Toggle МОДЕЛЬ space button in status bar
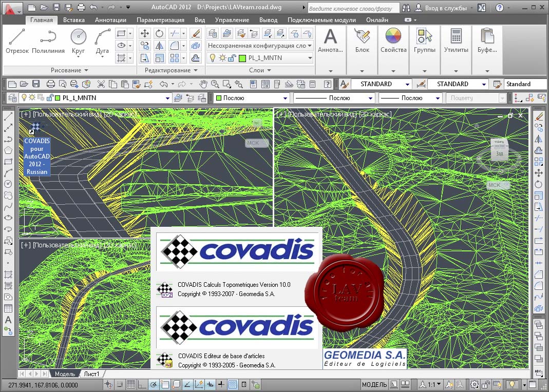The height and width of the screenshot is (392, 549). click(374, 385)
